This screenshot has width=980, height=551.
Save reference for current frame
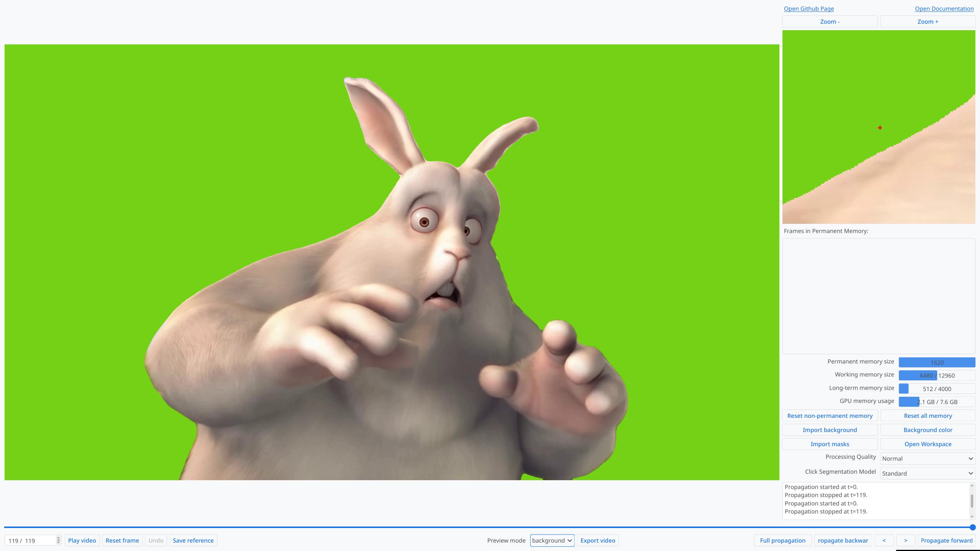(x=193, y=540)
